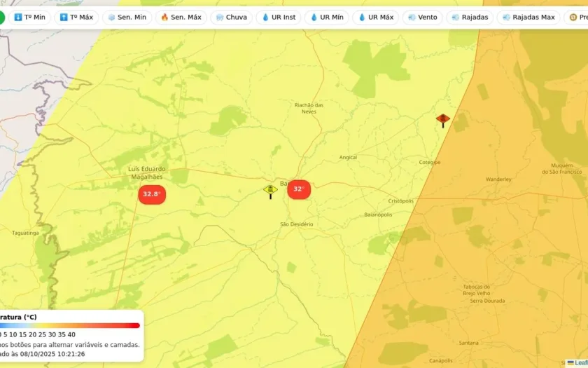
Task: Open the 32.8° station marker
Action: point(152,195)
